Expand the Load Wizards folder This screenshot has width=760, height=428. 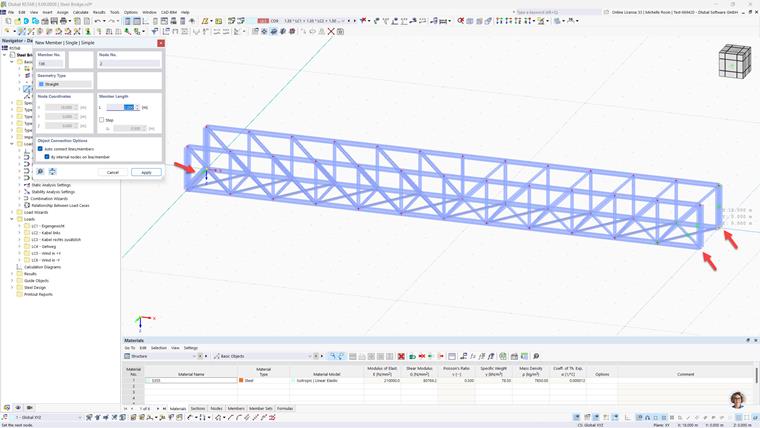coord(13,212)
